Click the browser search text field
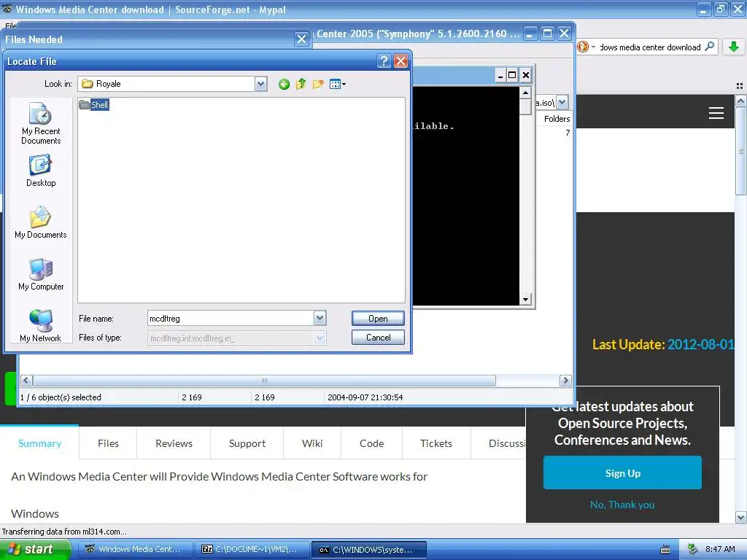This screenshot has height=560, width=747. [650, 47]
